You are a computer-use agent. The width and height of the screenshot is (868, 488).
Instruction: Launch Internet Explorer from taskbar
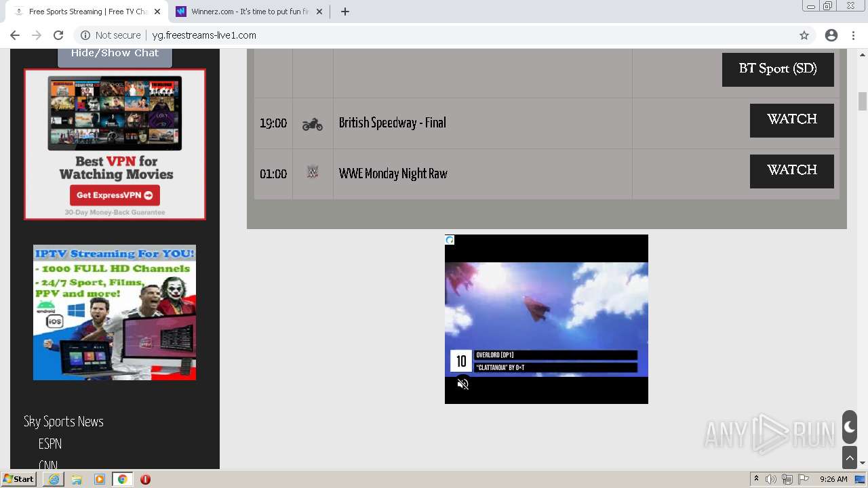click(54, 479)
